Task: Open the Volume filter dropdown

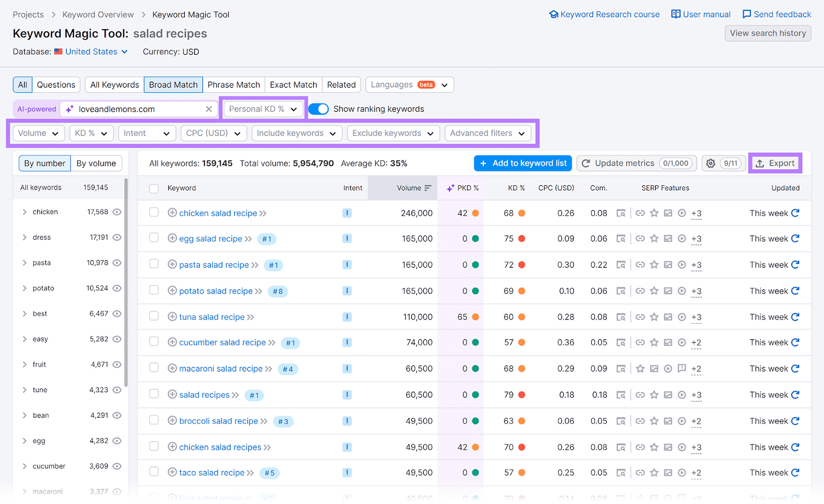Action: point(38,133)
